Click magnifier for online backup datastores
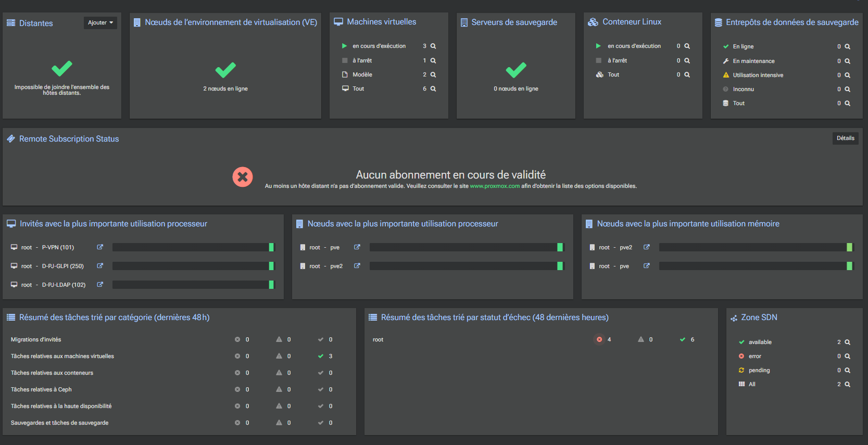 coord(847,47)
